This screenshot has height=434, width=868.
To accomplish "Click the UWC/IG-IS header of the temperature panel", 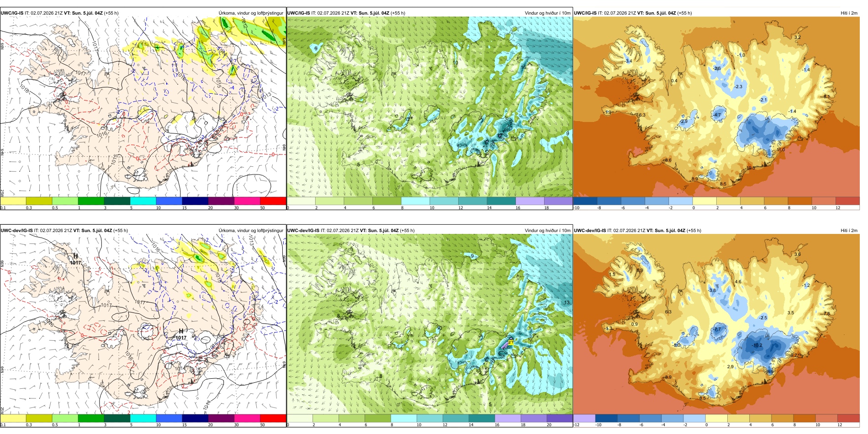I will pyautogui.click(x=633, y=13).
